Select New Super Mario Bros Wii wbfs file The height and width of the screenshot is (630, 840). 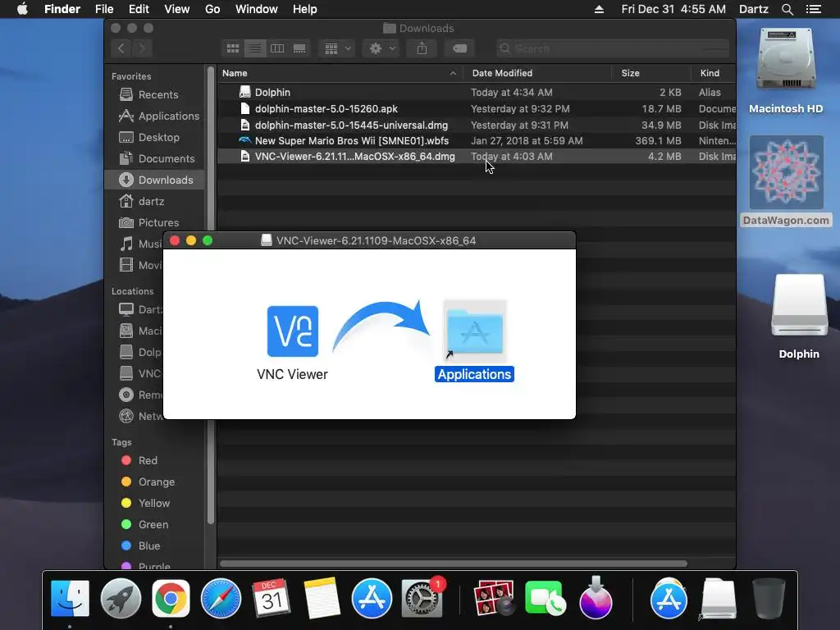tap(477, 141)
